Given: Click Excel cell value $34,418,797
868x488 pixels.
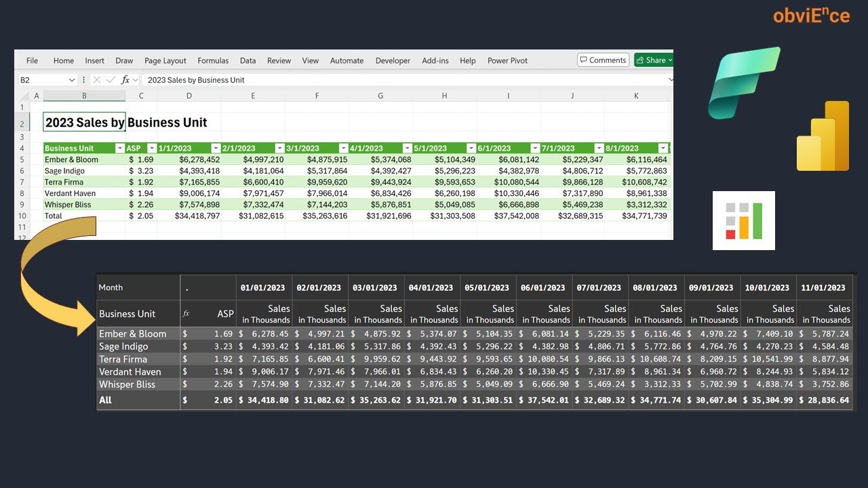Looking at the screenshot, I should pos(197,216).
